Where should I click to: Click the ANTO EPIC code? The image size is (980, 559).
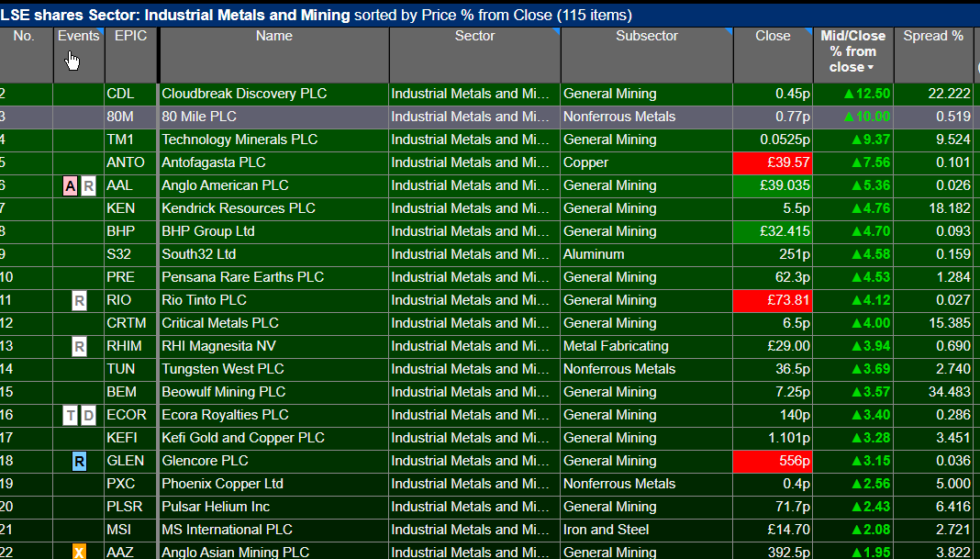pyautogui.click(x=126, y=162)
